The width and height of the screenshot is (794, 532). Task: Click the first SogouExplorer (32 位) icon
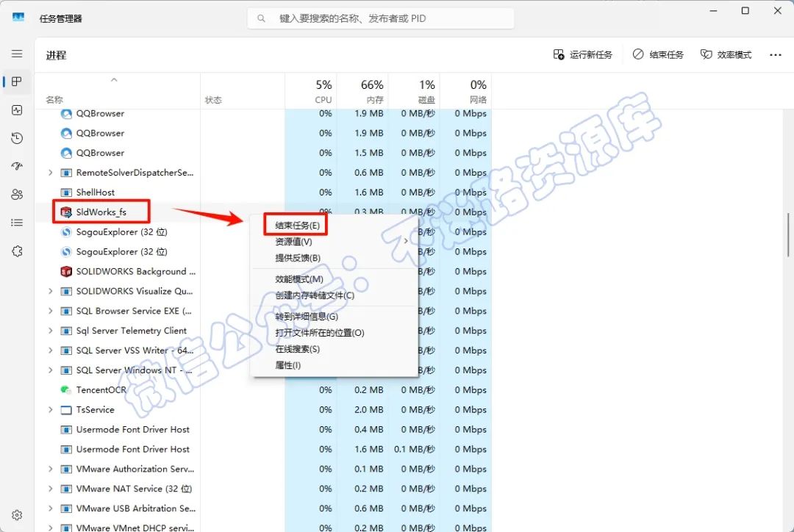point(66,232)
